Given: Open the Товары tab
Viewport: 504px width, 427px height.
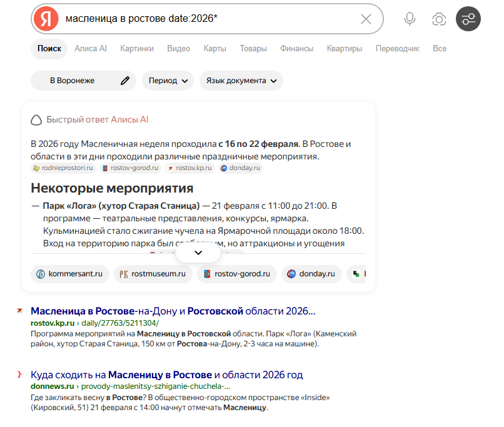Looking at the screenshot, I should (x=253, y=49).
